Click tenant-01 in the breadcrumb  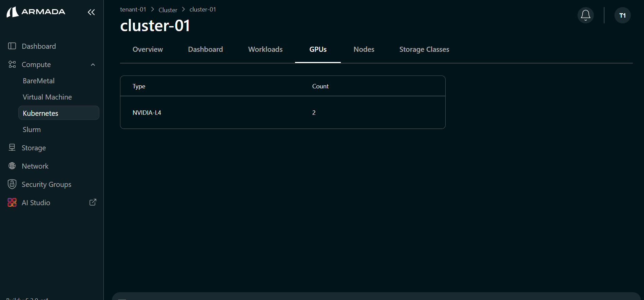point(133,9)
